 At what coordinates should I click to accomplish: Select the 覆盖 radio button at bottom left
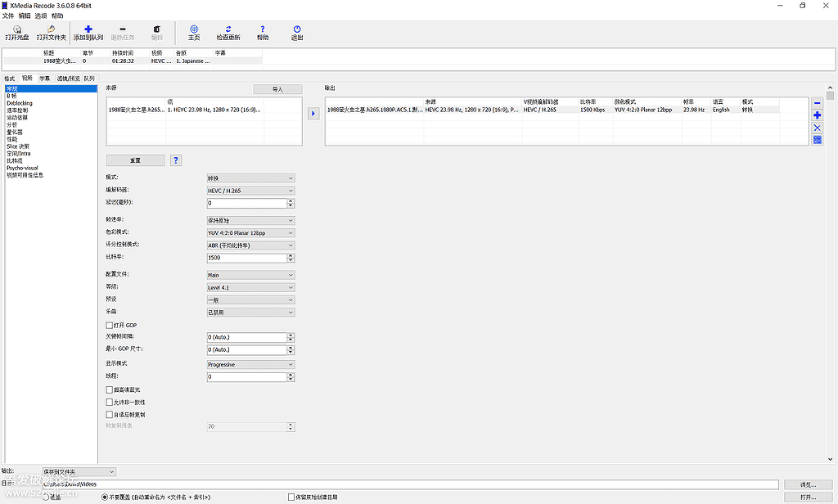pyautogui.click(x=46, y=497)
